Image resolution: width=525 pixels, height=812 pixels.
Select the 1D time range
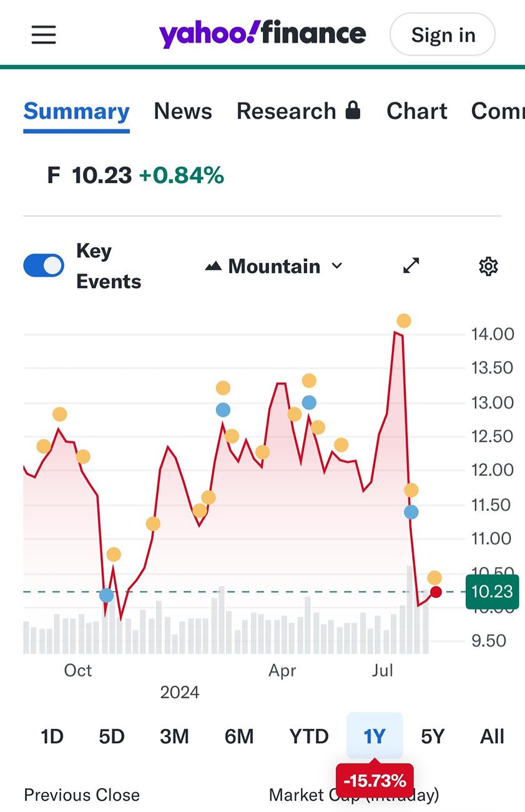click(52, 736)
